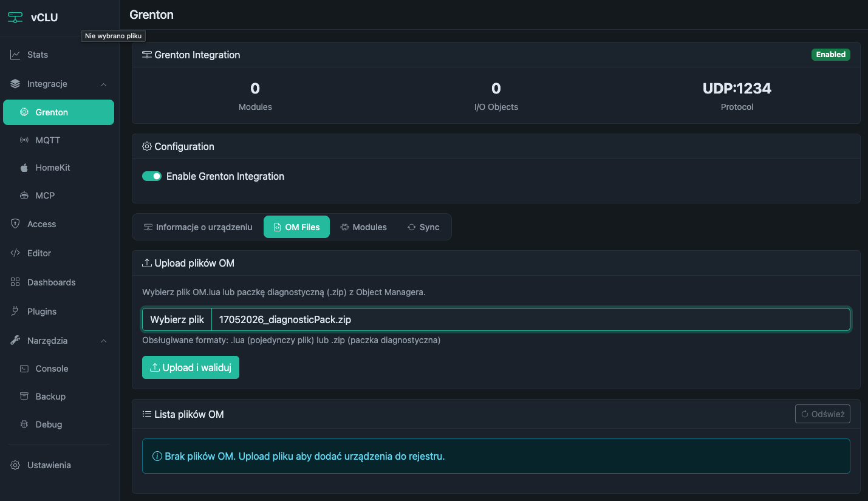Open the Debug tool page
868x501 pixels.
[x=58, y=424]
